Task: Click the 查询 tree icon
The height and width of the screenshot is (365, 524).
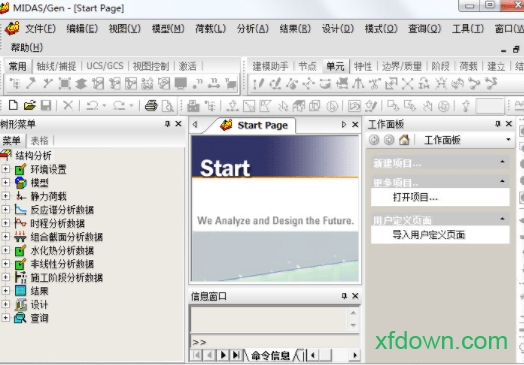Action: point(20,318)
